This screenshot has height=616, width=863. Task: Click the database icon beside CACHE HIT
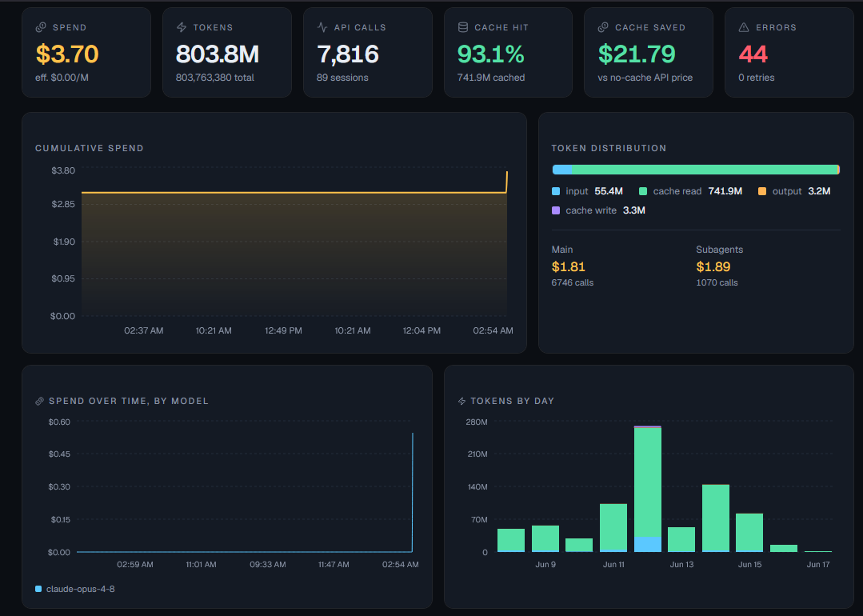pyautogui.click(x=463, y=27)
